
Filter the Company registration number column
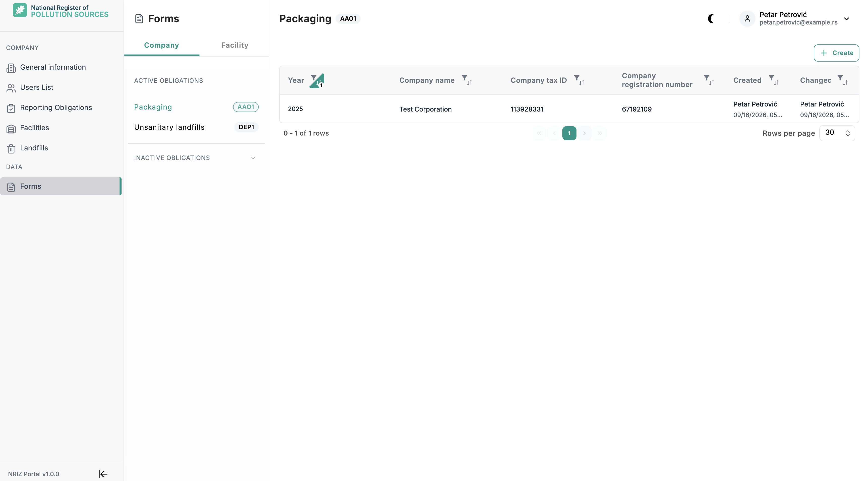(x=707, y=78)
